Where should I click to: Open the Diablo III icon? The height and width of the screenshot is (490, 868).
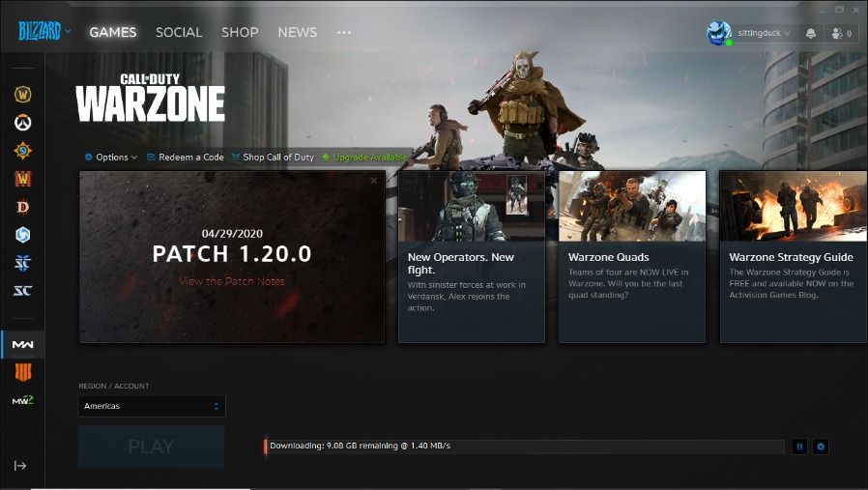(x=22, y=207)
